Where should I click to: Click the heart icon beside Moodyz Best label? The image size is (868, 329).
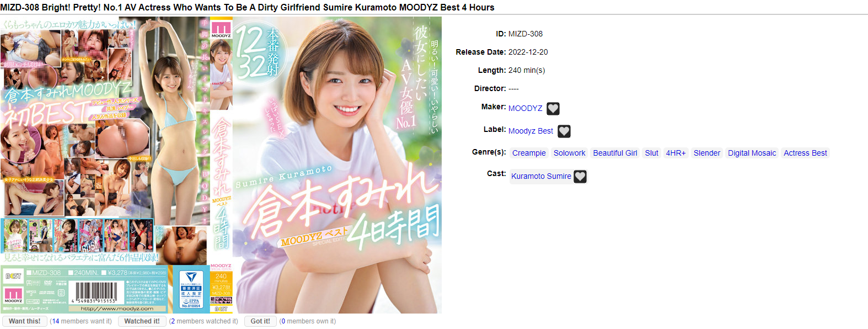(564, 131)
